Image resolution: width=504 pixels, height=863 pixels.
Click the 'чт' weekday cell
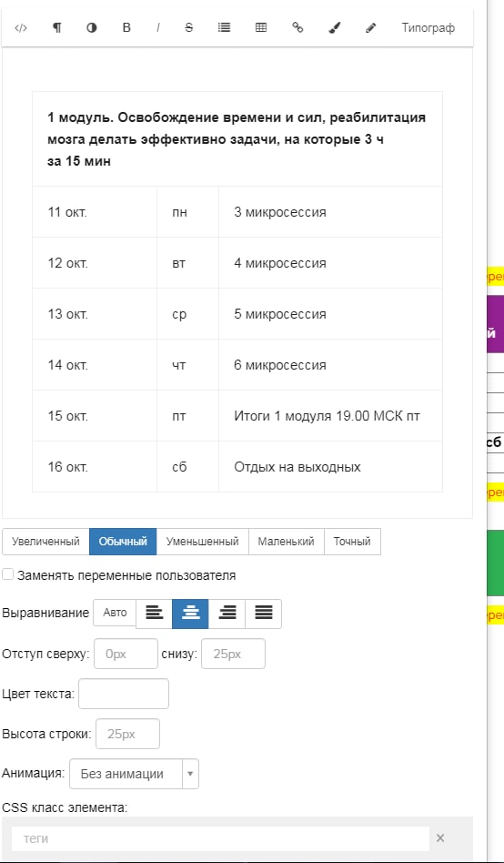[x=187, y=365]
